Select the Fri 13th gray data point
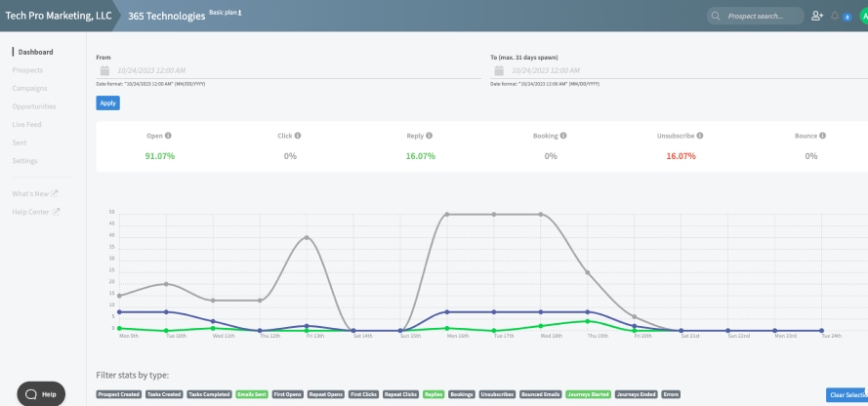Screen dimensions: 868x406 coord(307,237)
